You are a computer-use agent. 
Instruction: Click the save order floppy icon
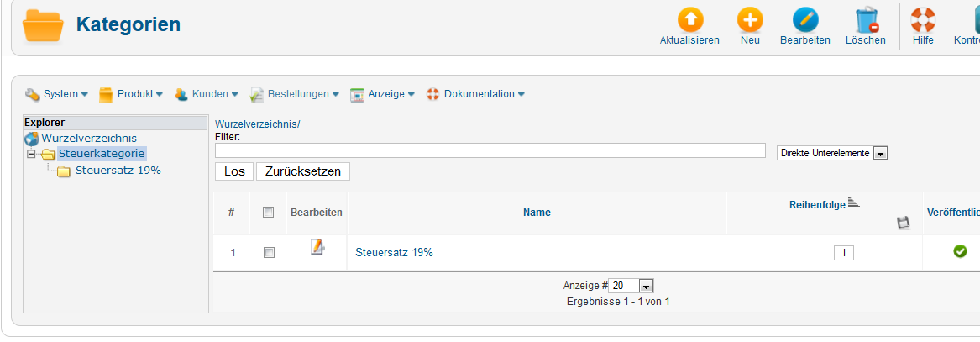pyautogui.click(x=904, y=223)
